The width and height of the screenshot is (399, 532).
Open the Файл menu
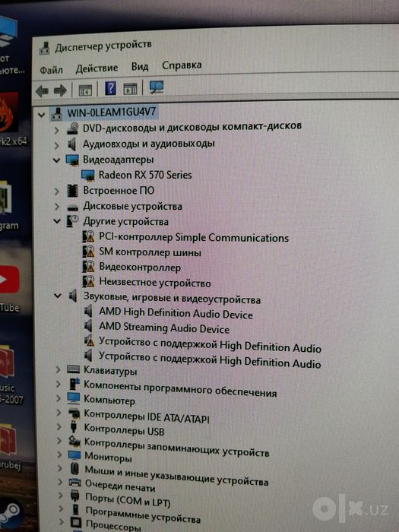[x=51, y=70]
